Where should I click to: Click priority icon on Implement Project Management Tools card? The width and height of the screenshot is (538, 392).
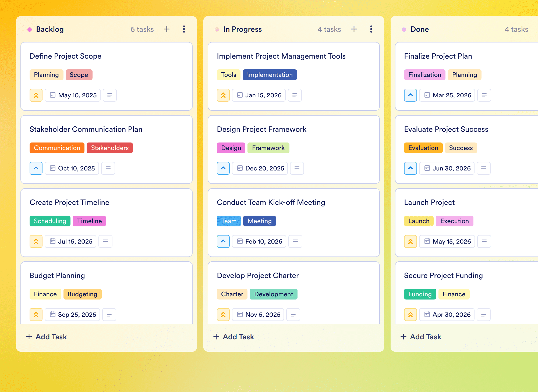[223, 95]
